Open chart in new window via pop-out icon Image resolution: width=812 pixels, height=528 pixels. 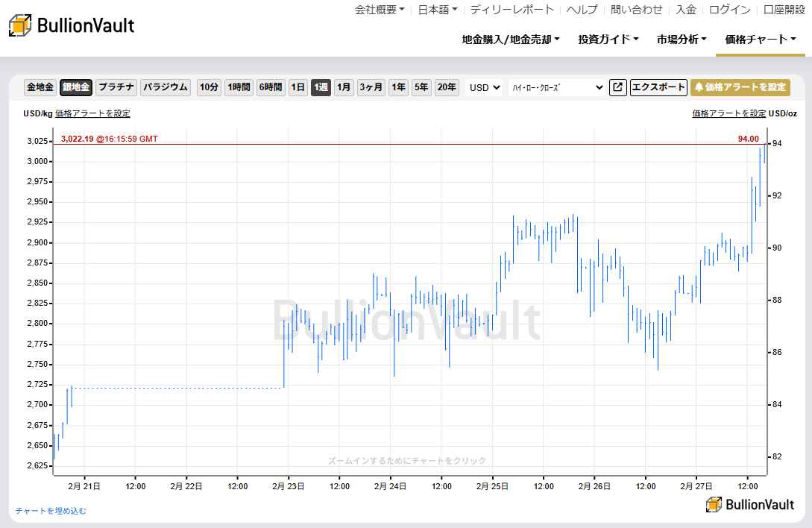617,87
